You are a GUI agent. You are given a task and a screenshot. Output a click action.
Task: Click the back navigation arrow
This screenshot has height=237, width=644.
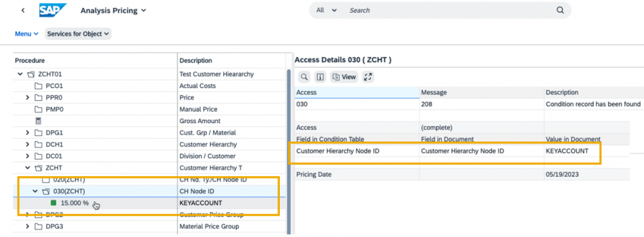[x=23, y=11]
